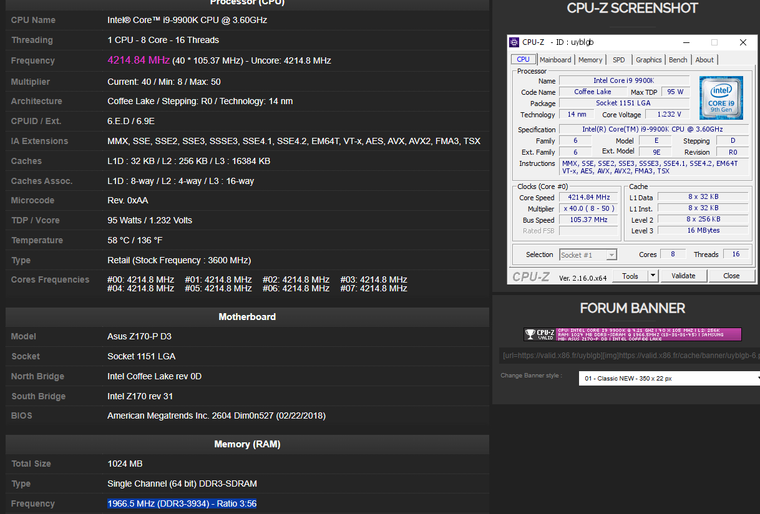Image resolution: width=760 pixels, height=514 pixels.
Task: Click 'Current: 40 / Min: 8 / Max: 50'
Action: point(164,82)
